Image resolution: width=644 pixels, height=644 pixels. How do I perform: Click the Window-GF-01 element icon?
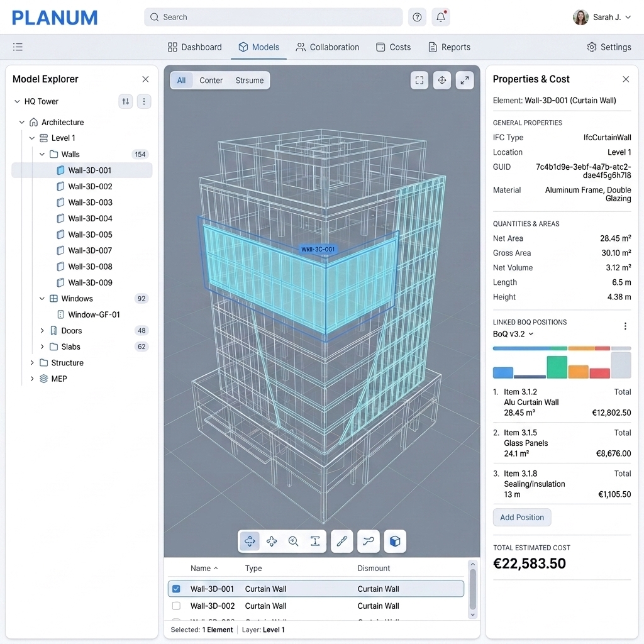point(60,314)
